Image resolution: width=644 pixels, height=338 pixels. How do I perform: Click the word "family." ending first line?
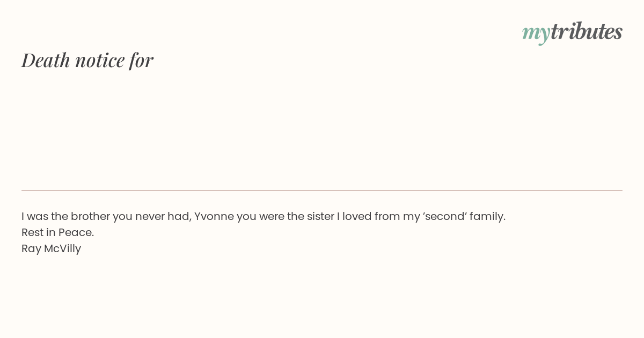point(488,217)
